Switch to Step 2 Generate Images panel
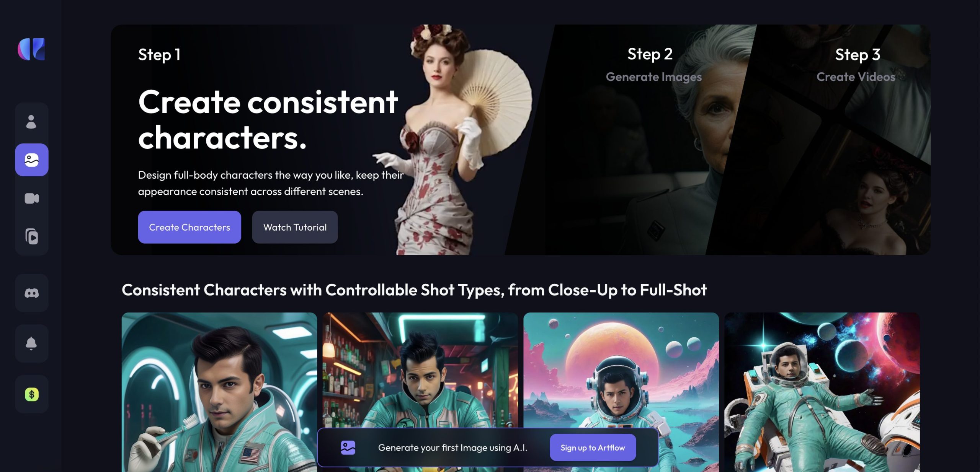This screenshot has height=472, width=980. point(653,65)
